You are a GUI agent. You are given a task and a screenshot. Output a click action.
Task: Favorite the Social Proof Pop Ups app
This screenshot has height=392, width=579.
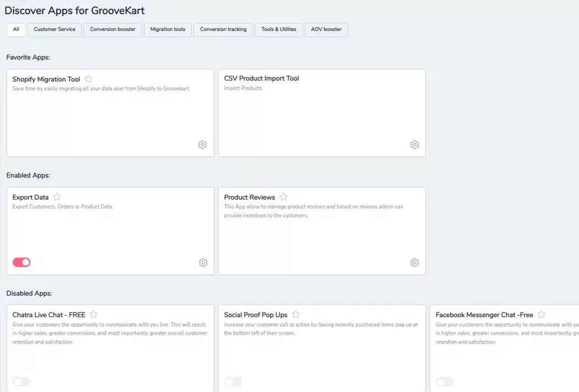(x=296, y=315)
